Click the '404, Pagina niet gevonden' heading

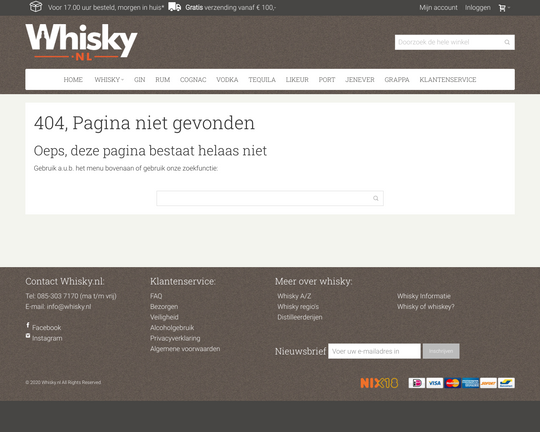click(x=144, y=123)
